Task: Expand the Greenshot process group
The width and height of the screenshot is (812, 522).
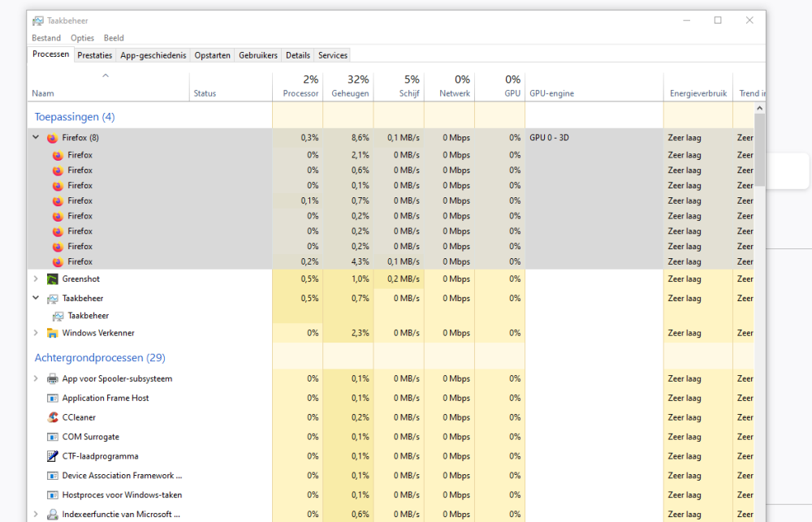Action: click(x=35, y=278)
